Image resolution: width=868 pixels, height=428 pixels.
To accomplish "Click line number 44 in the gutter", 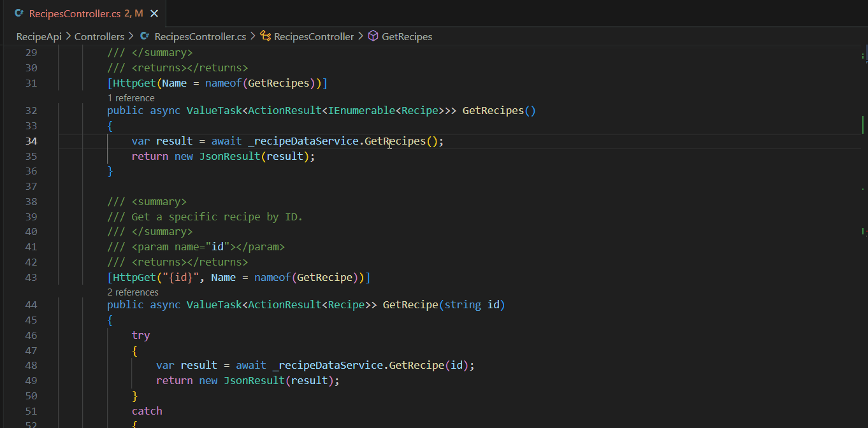I will [31, 304].
